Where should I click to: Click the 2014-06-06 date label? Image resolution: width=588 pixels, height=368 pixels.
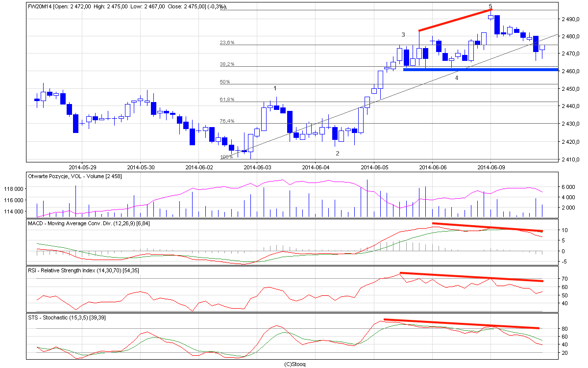click(433, 167)
